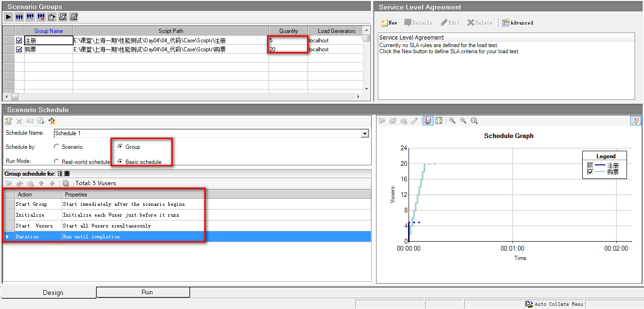Uncheck the 购票 group checkbox
Screen dimensions: 644x309
tap(19, 49)
